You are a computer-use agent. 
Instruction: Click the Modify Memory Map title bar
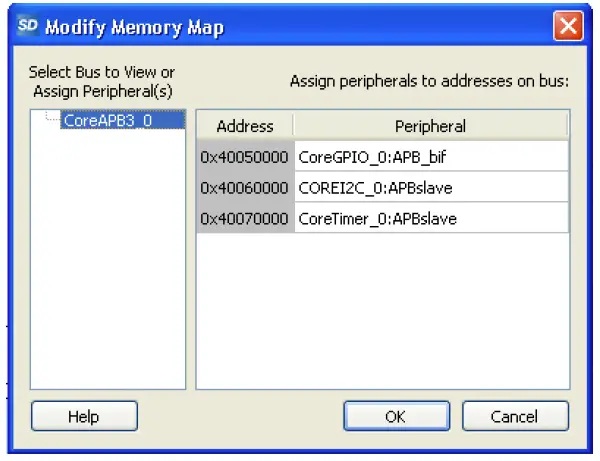coord(300,25)
